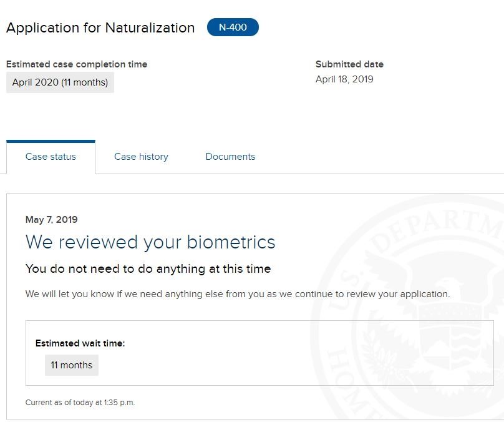Click the You do not need to do anything text
Screen dimensions: 504x422
[148, 269]
